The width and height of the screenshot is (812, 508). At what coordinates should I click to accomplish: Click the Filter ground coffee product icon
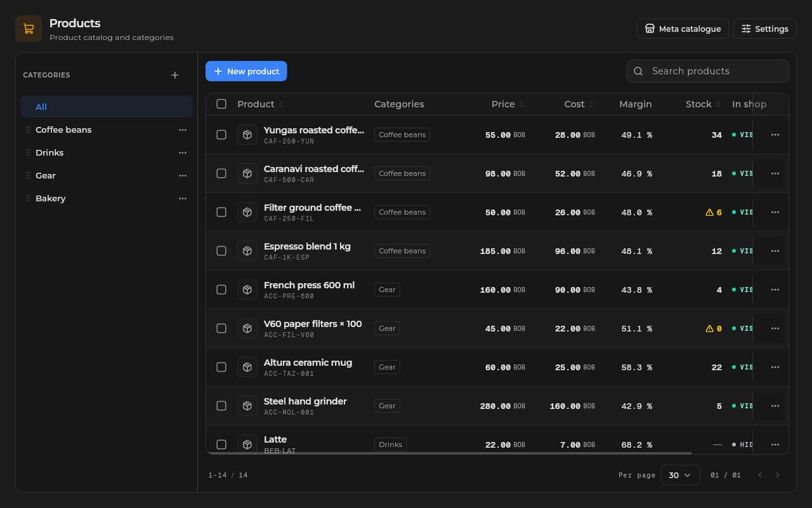pos(247,212)
